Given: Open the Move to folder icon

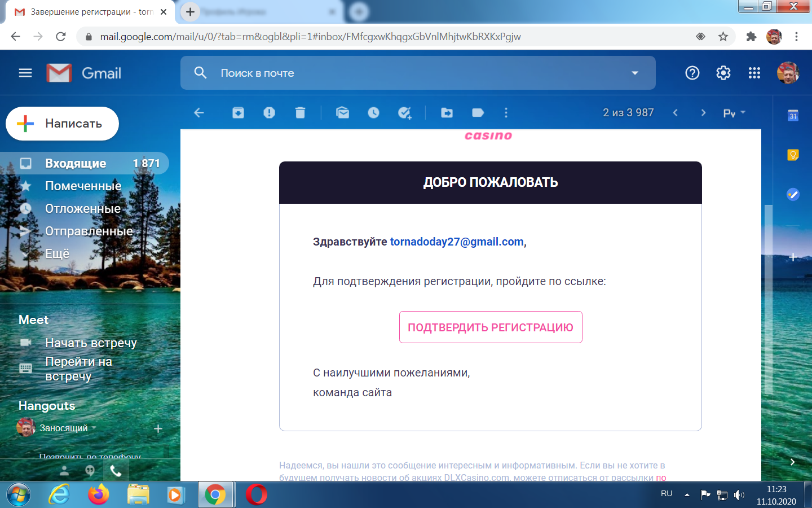Looking at the screenshot, I should (447, 113).
